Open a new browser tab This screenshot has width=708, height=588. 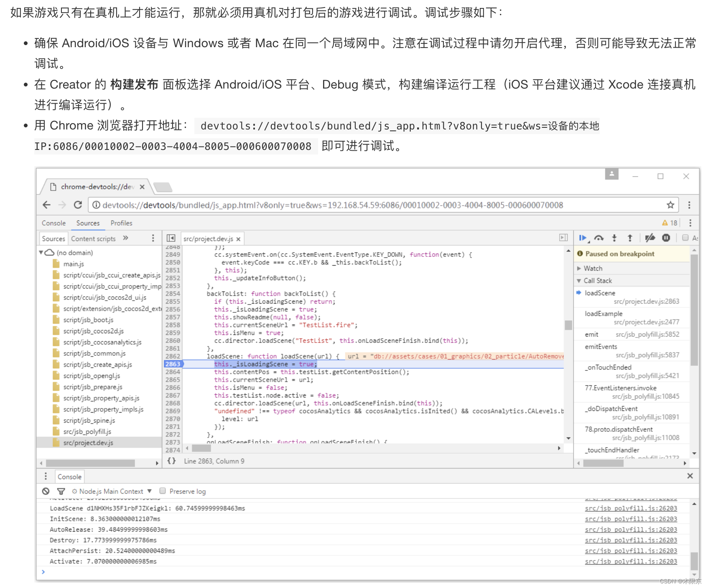(163, 187)
